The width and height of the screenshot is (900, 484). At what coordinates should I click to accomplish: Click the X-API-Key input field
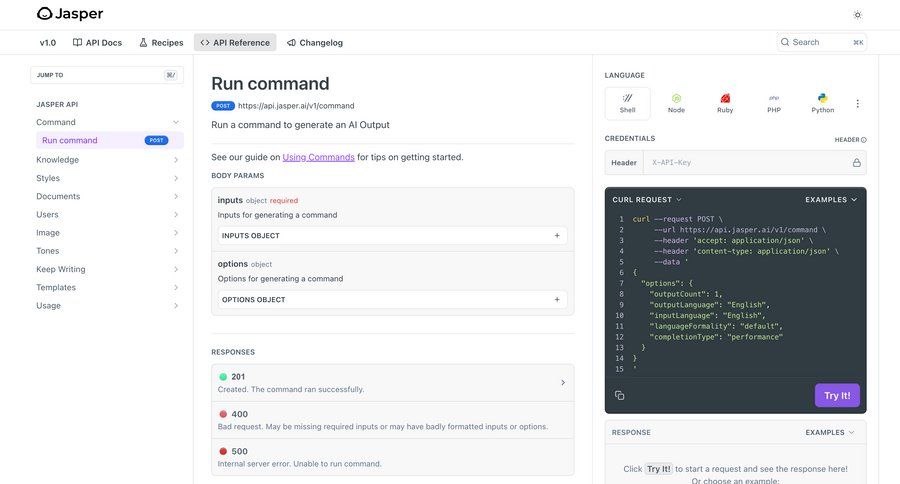pyautogui.click(x=746, y=162)
